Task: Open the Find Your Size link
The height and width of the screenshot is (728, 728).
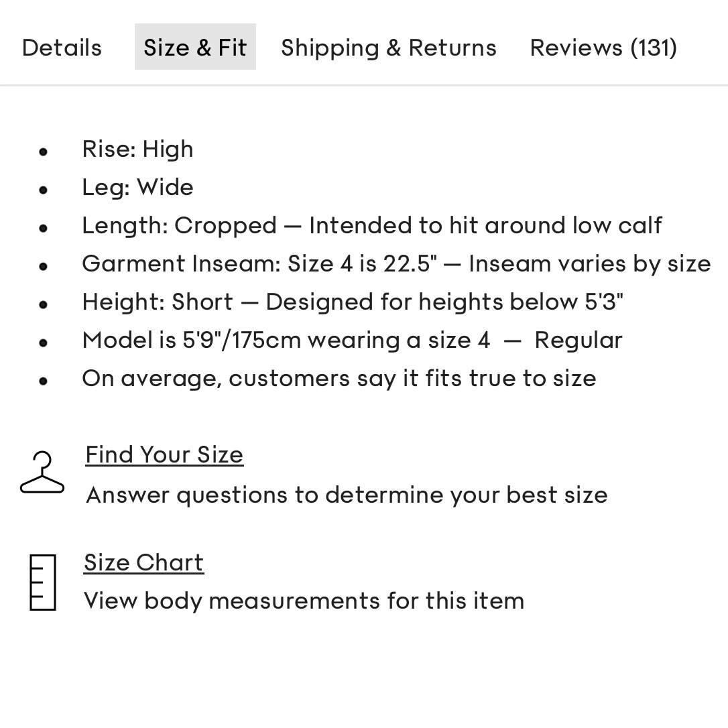Action: (164, 454)
